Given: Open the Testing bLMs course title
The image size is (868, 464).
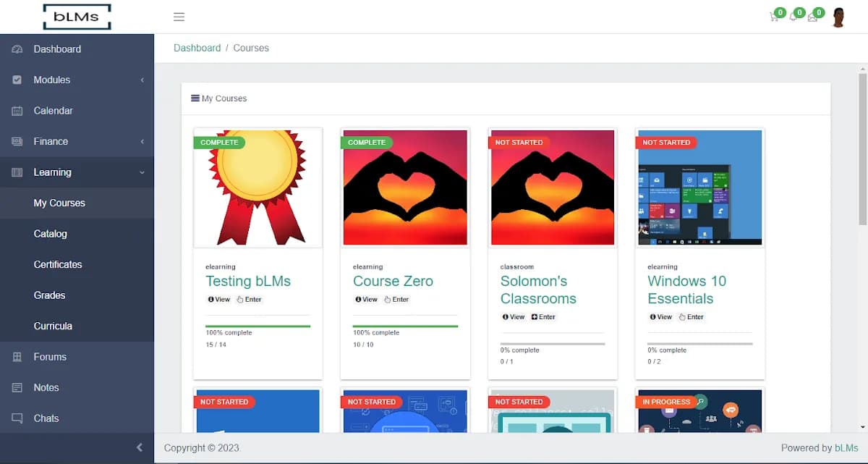Looking at the screenshot, I should (248, 281).
